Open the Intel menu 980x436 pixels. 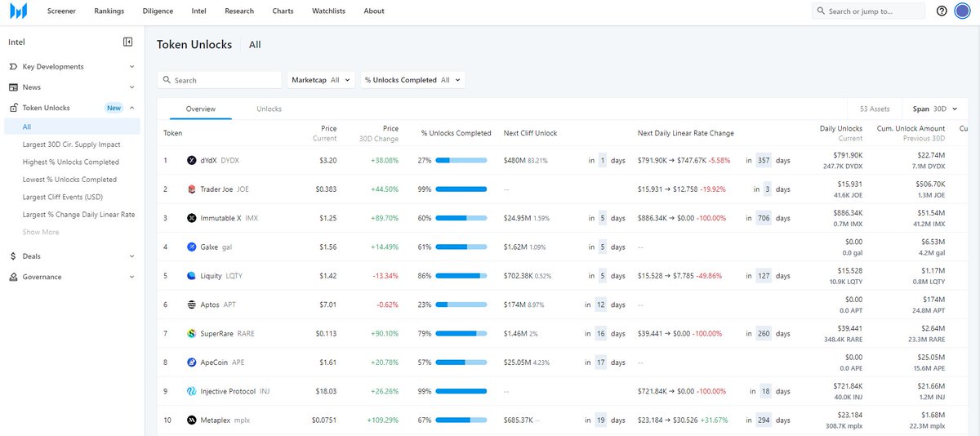tap(198, 11)
